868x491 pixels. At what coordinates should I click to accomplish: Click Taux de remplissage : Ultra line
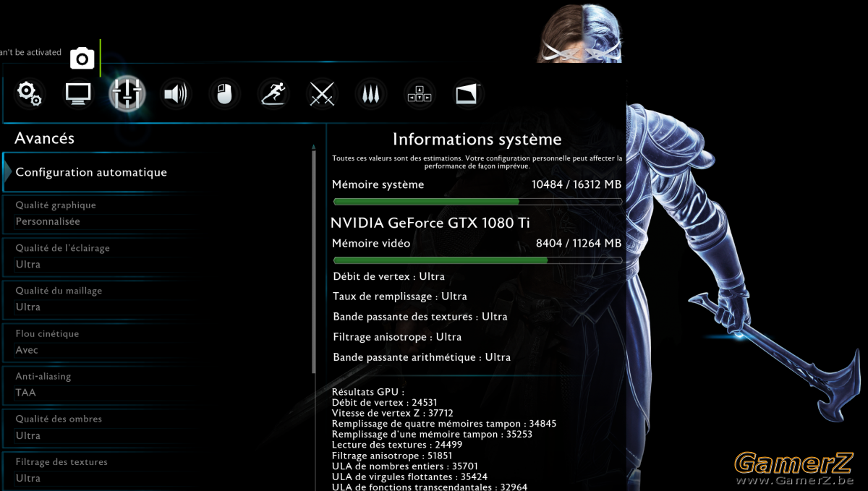coord(400,296)
